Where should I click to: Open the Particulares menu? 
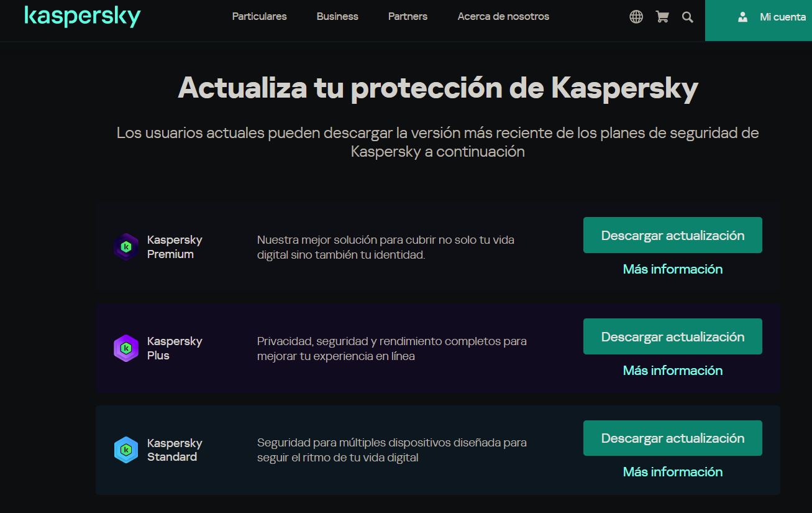coord(260,17)
